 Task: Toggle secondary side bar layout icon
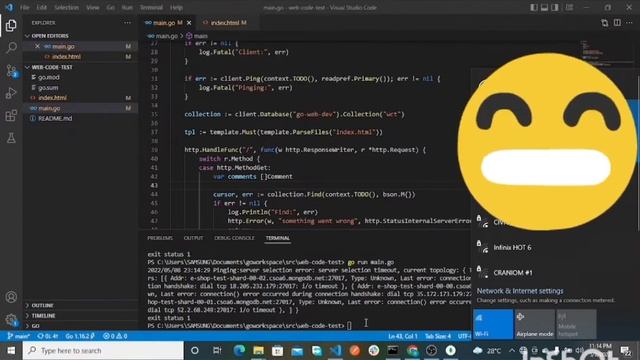click(x=555, y=7)
